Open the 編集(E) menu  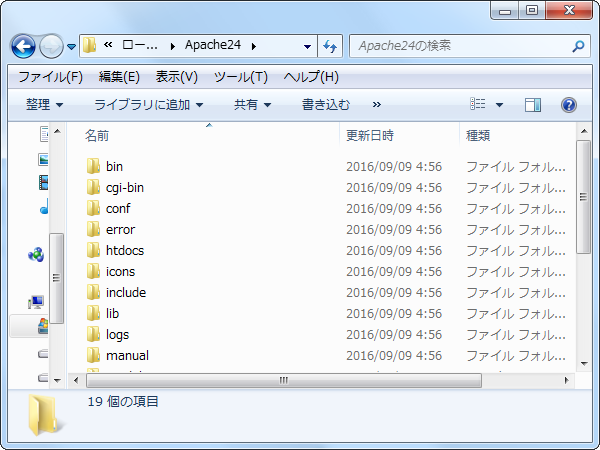tap(119, 77)
